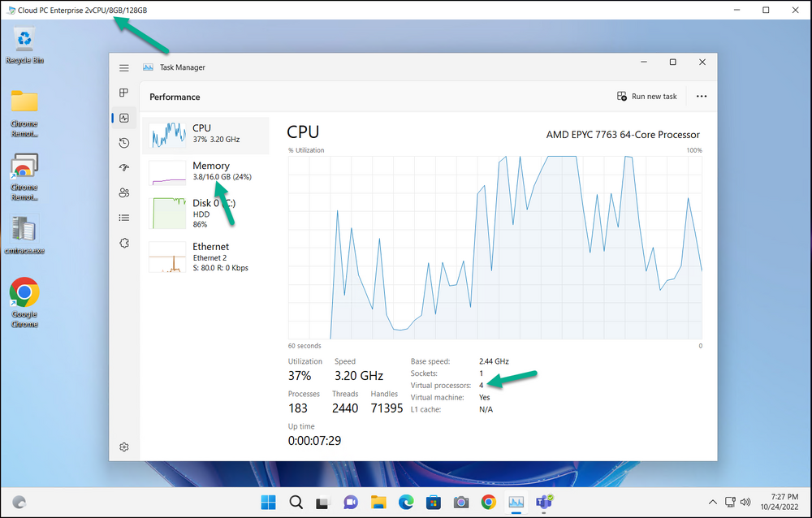The width and height of the screenshot is (812, 518).
Task: Open Task Manager settings gear
Action: pyautogui.click(x=123, y=447)
